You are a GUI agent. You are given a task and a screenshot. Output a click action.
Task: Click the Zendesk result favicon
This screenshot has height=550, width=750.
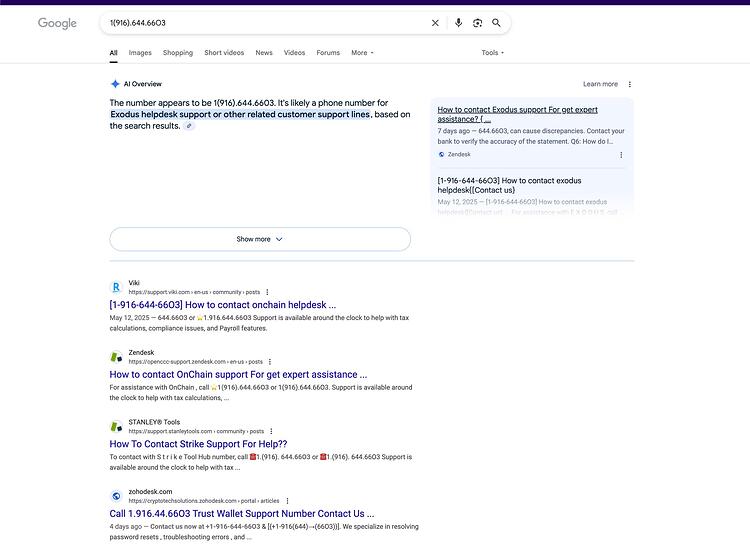116,357
